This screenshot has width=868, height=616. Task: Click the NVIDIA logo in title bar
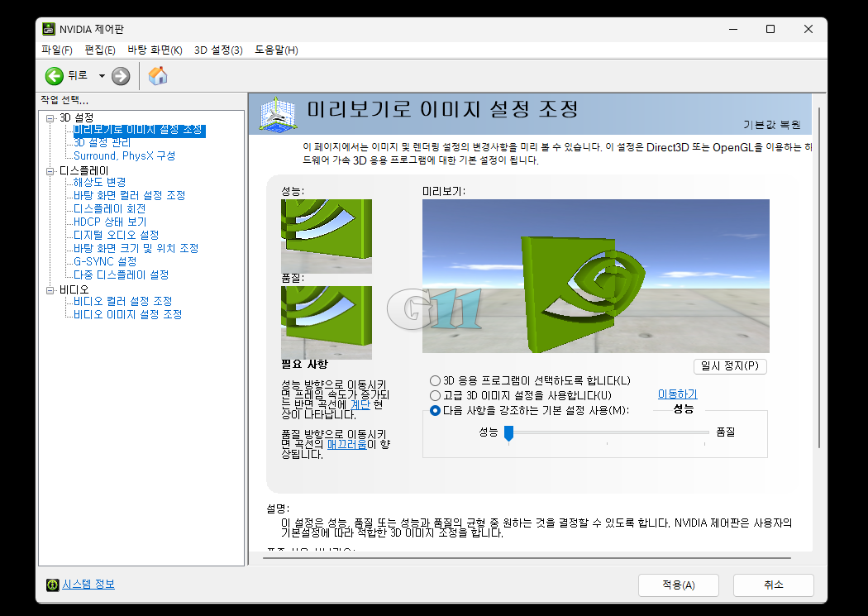49,29
